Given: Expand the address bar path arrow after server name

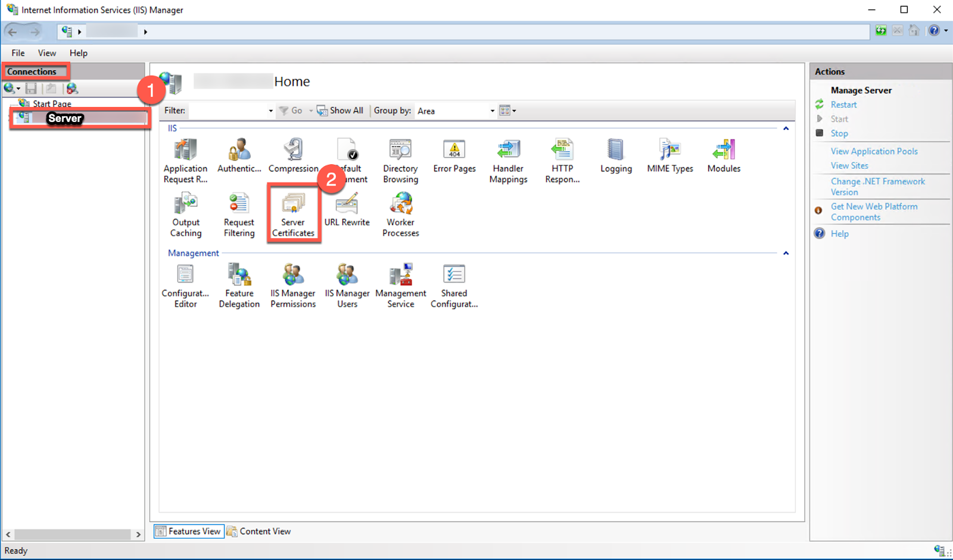Looking at the screenshot, I should coord(145,32).
